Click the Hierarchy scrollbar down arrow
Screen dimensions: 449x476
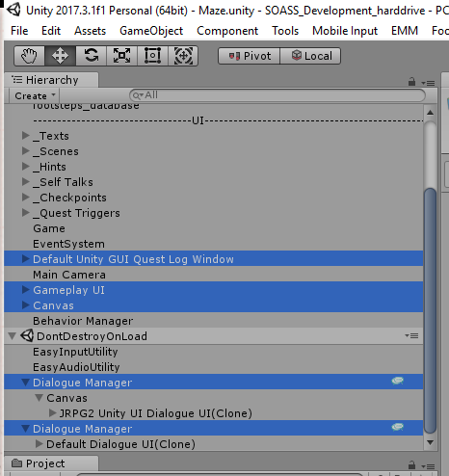pyautogui.click(x=430, y=442)
